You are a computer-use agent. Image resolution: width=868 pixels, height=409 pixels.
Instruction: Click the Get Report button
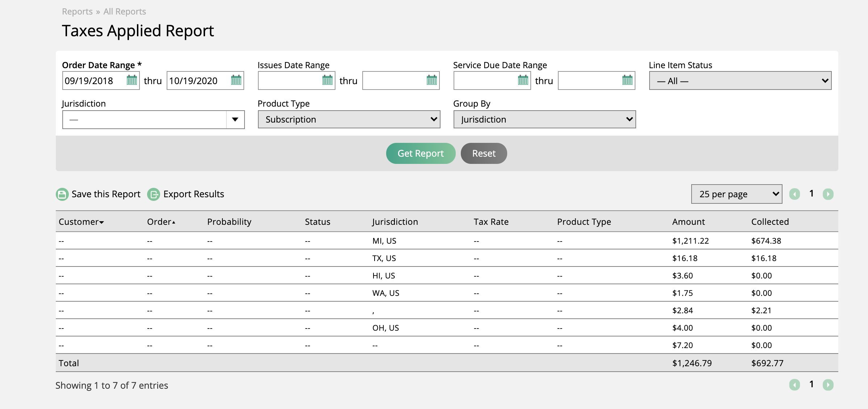[421, 153]
